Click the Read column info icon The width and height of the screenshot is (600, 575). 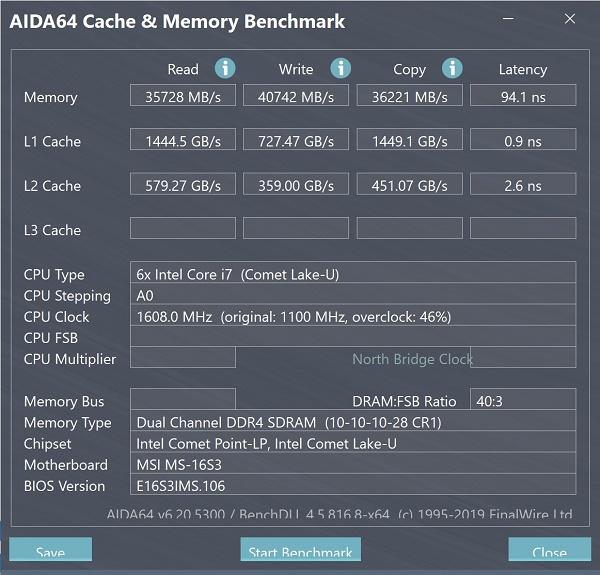[x=225, y=68]
